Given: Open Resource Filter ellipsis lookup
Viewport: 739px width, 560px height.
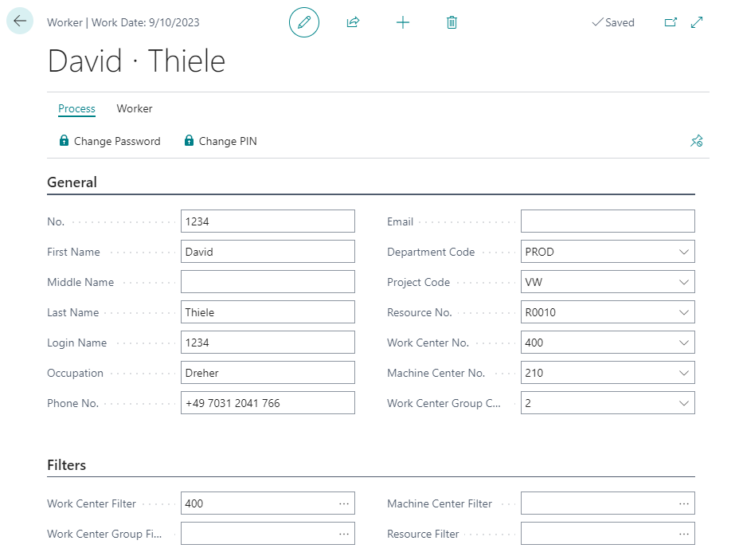Looking at the screenshot, I should click(x=684, y=534).
